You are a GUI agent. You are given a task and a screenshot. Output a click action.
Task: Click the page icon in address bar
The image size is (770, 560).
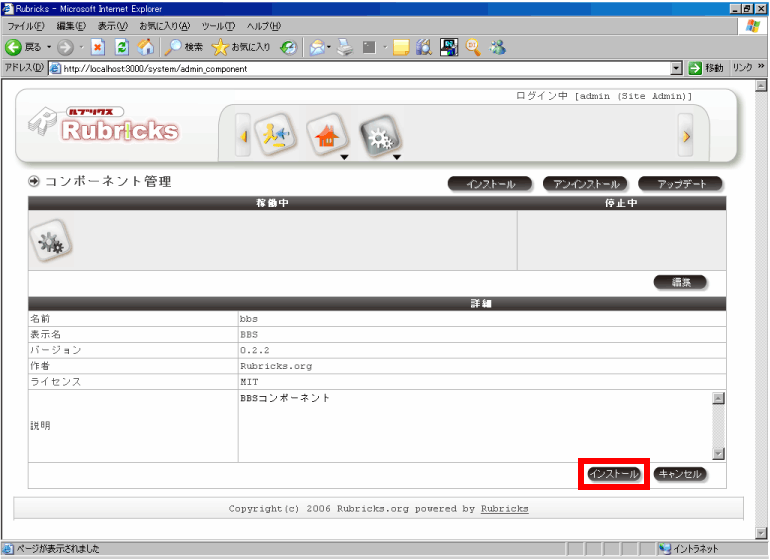tap(55, 68)
